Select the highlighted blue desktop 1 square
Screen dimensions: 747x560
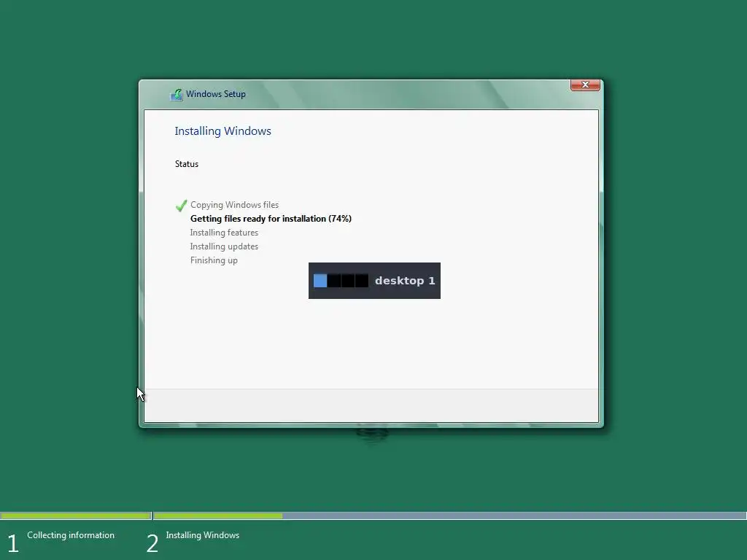(x=320, y=281)
